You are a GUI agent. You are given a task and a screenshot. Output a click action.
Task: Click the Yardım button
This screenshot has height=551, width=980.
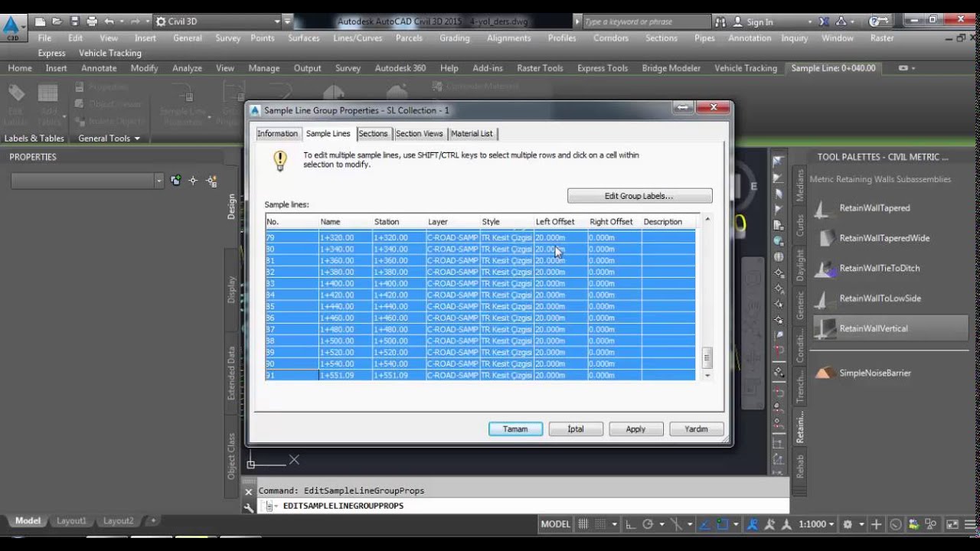[696, 429]
